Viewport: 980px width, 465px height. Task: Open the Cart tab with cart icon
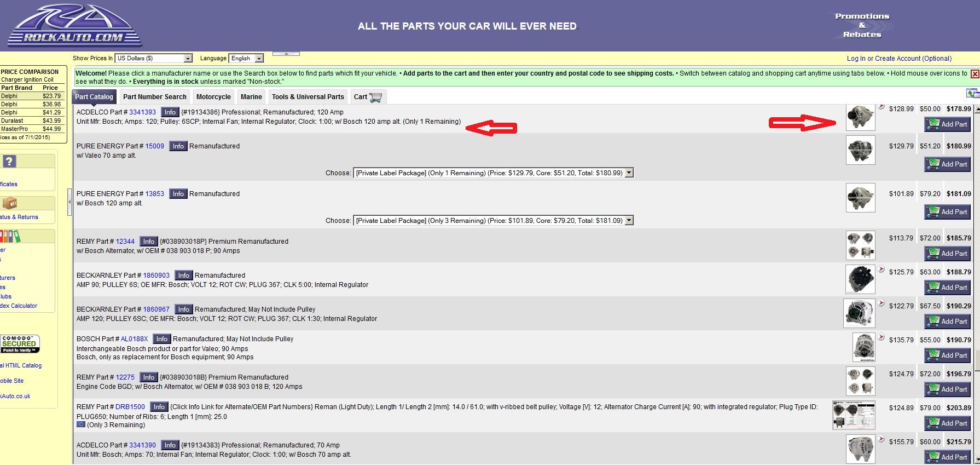pyautogui.click(x=368, y=97)
